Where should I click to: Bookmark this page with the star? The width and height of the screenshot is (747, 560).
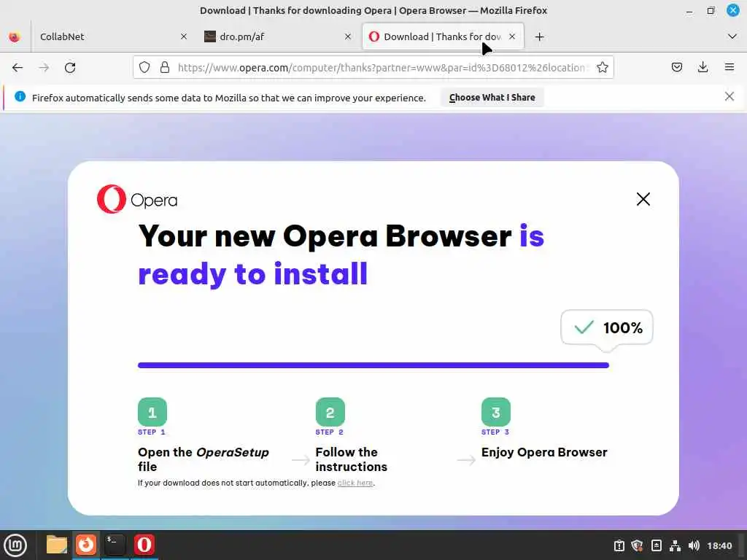click(602, 68)
